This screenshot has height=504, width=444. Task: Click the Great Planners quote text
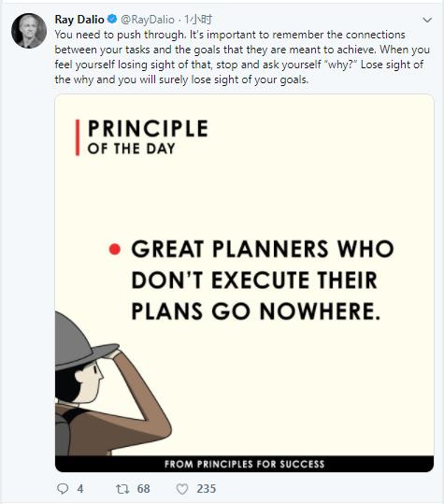point(263,280)
